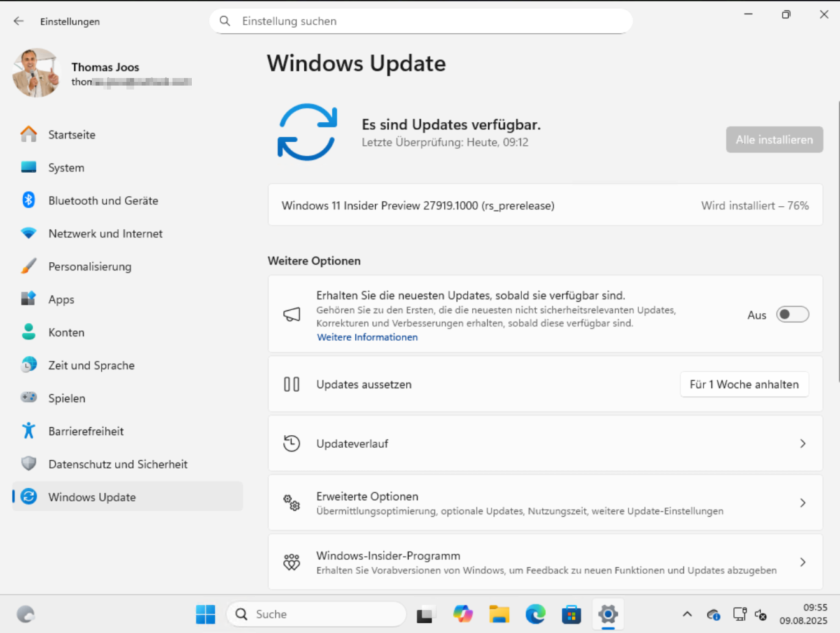840x633 pixels.
Task: Click 'Für 1 Woche anhalten' button
Action: (x=744, y=384)
